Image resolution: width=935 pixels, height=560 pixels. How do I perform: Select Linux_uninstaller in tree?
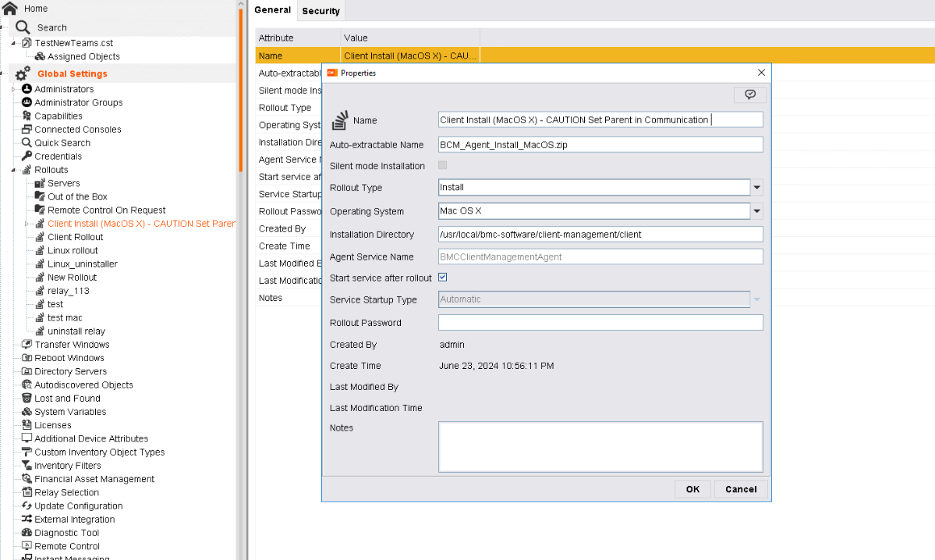click(83, 264)
